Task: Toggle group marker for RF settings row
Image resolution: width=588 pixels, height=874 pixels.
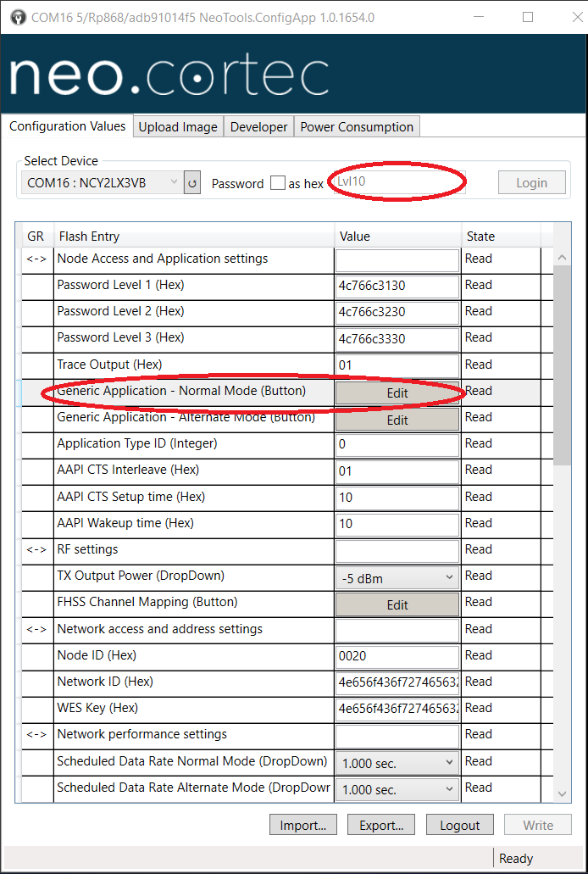Action: [36, 549]
